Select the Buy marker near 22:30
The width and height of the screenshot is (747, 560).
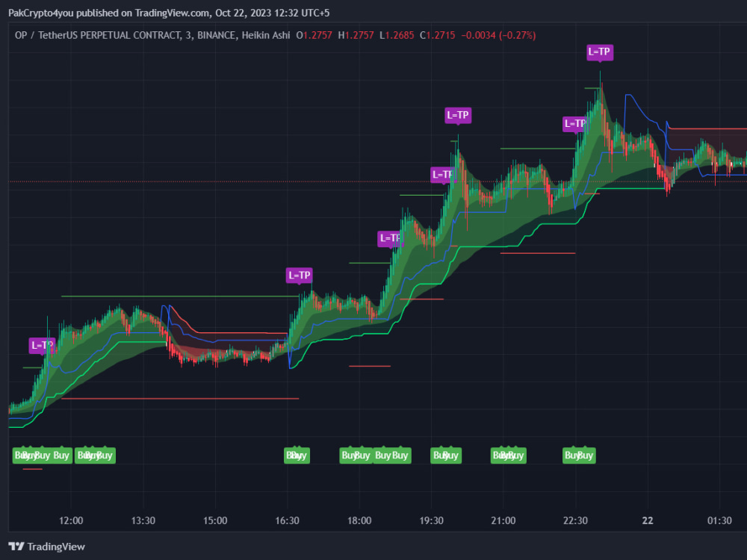(x=579, y=455)
